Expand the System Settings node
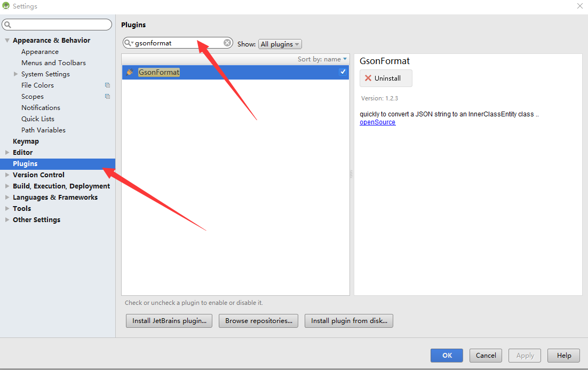Viewport: 588px width, 370px height. click(x=16, y=74)
